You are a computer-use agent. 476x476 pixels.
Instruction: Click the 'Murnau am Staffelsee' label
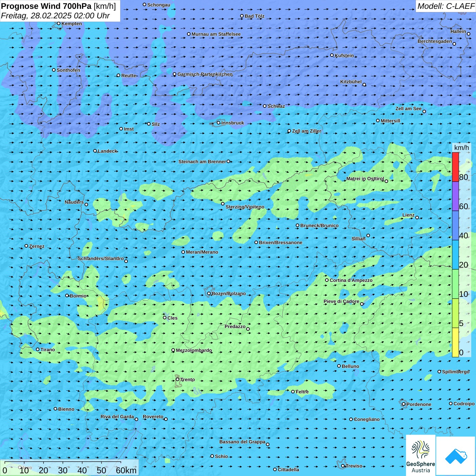(216, 34)
